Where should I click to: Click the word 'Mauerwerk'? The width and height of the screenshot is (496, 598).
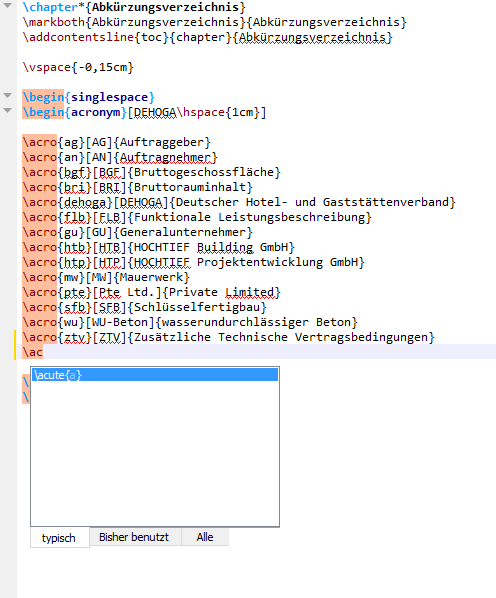[x=151, y=277]
